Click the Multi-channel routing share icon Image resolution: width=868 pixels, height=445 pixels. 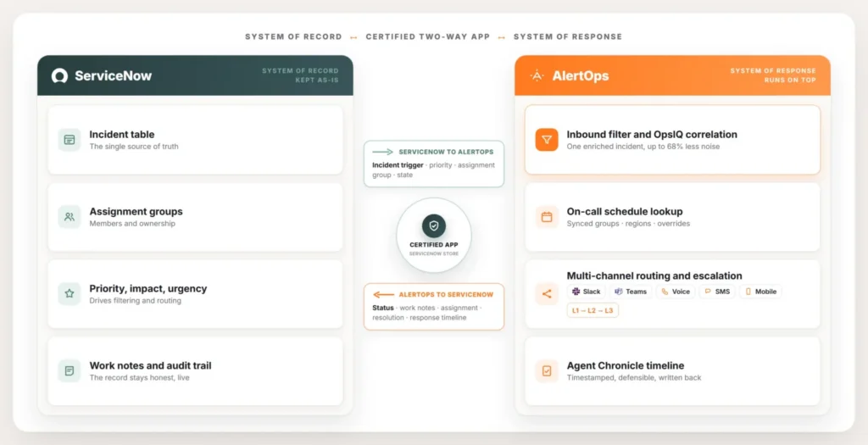(547, 294)
